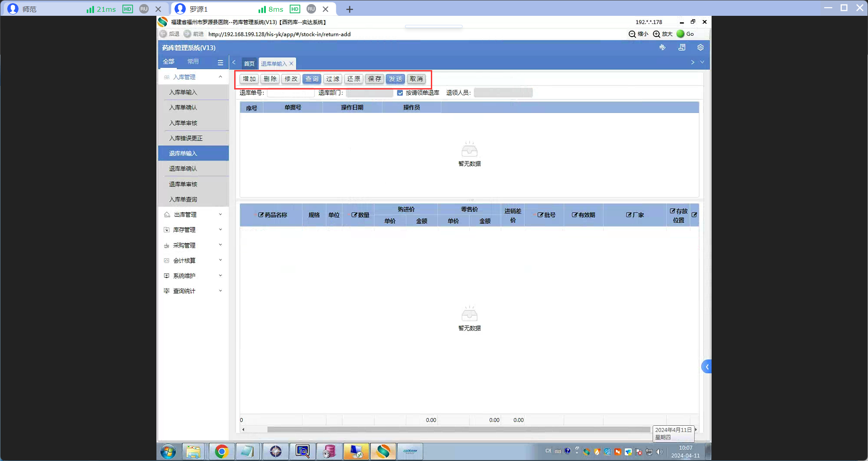Viewport: 868px width, 461px height.
Task: Open the settings gear in the header
Action: (700, 47)
